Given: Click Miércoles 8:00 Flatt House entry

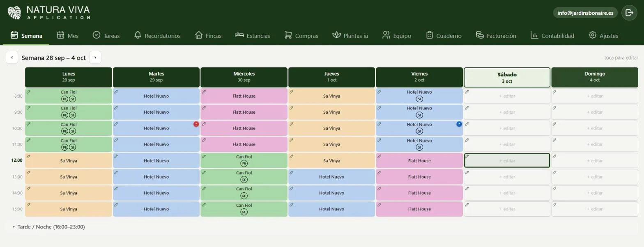Looking at the screenshot, I should click(x=244, y=96).
